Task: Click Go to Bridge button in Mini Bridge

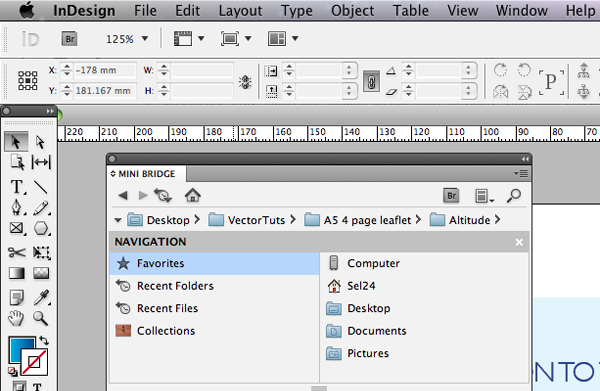Action: point(451,196)
